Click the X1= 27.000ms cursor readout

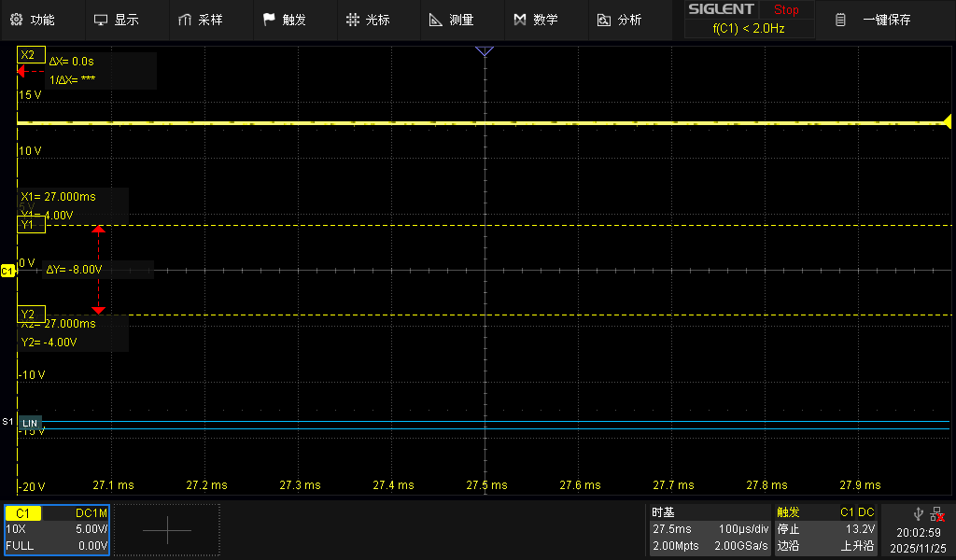(58, 197)
